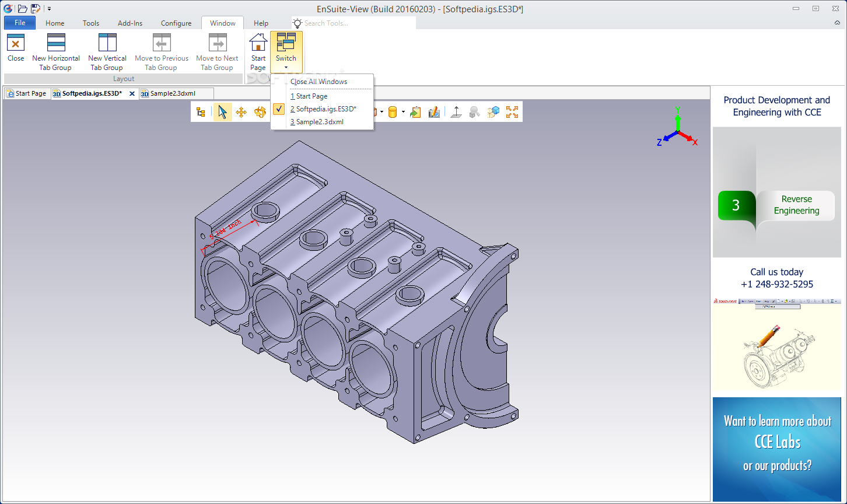This screenshot has height=504, width=847.
Task: Activate the Rotate view tool
Action: (260, 112)
